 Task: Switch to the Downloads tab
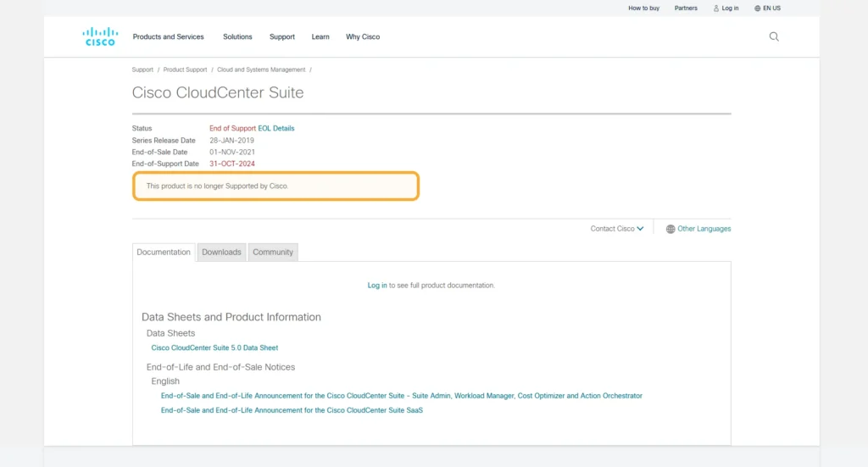pyautogui.click(x=221, y=252)
